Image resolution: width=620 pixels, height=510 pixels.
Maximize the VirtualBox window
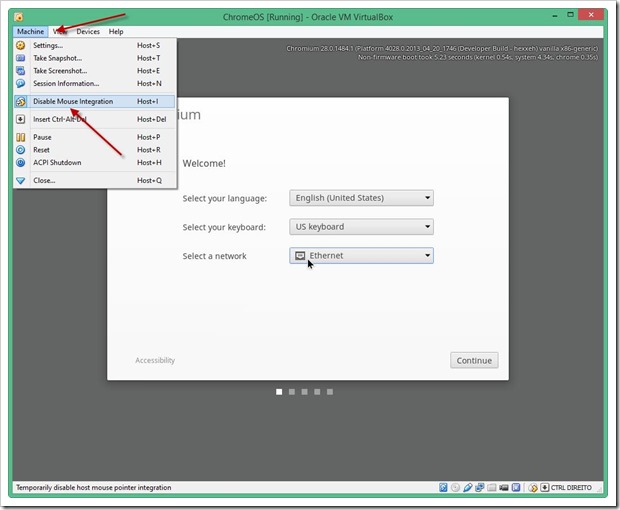(570, 15)
